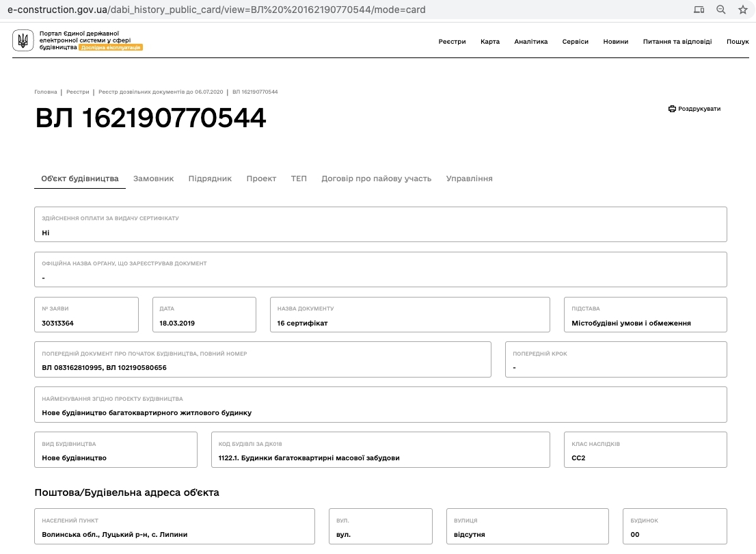Viewport: 756px width, 554px height.
Task: Click application number 30313364
Action: pyautogui.click(x=57, y=324)
